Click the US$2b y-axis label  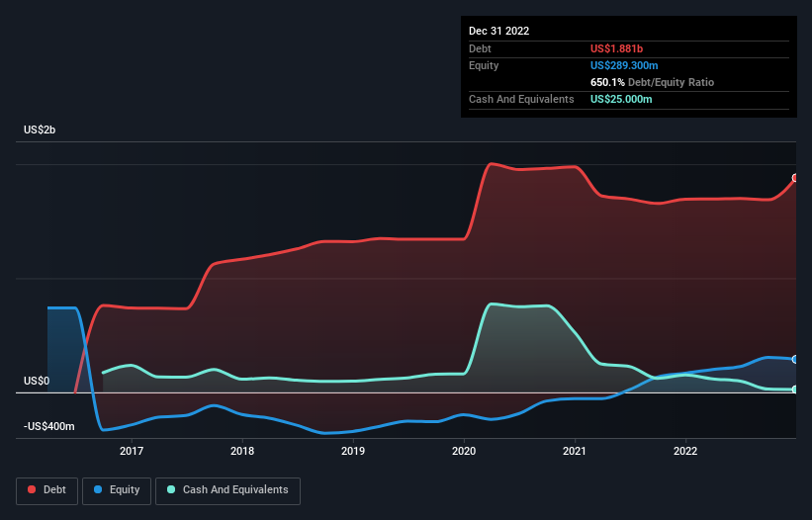tap(40, 130)
